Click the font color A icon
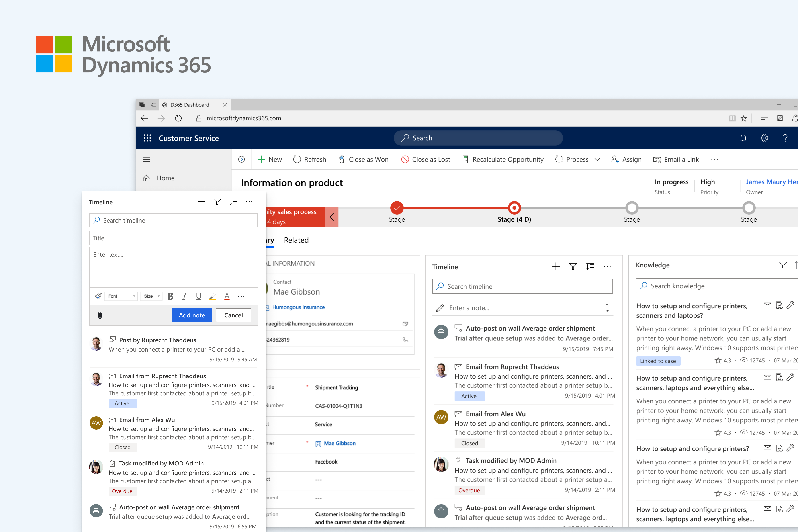The width and height of the screenshot is (798, 532). point(227,296)
